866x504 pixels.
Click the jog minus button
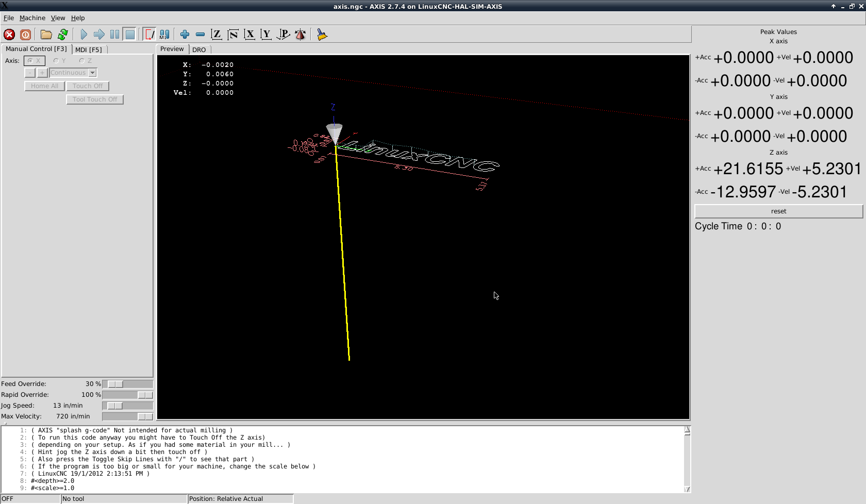30,73
